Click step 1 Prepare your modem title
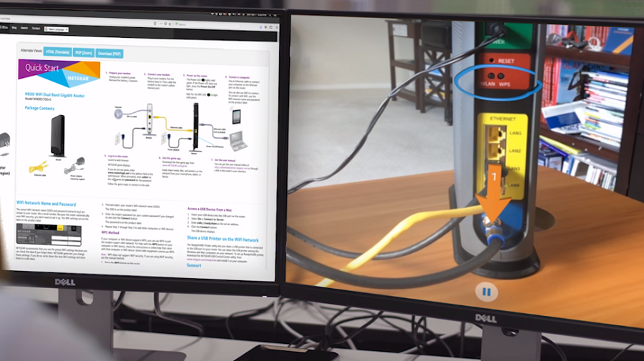This screenshot has width=644, height=361. pos(119,73)
